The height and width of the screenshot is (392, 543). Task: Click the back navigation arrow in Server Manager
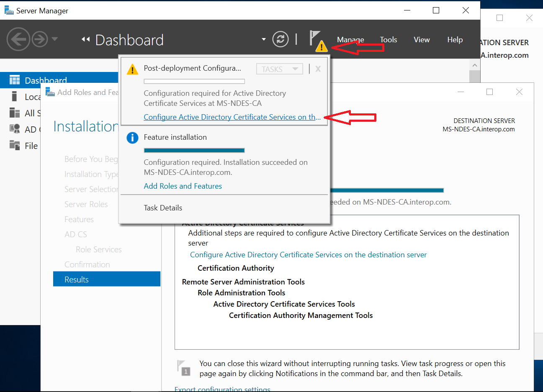pyautogui.click(x=18, y=39)
